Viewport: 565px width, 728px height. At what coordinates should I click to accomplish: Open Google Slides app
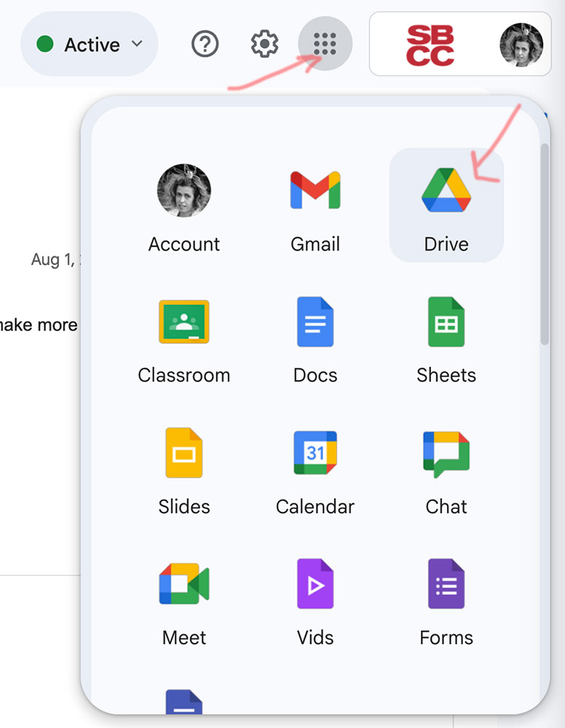(x=183, y=467)
